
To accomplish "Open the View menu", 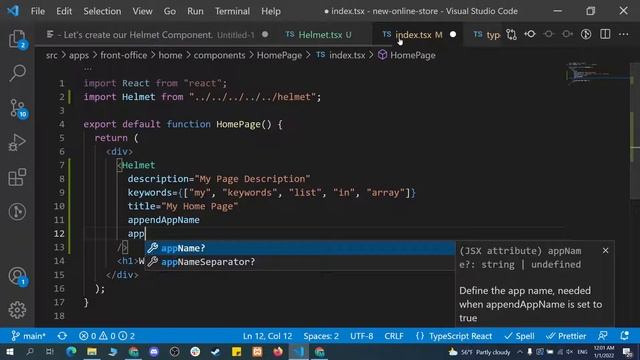I will [x=142, y=11].
